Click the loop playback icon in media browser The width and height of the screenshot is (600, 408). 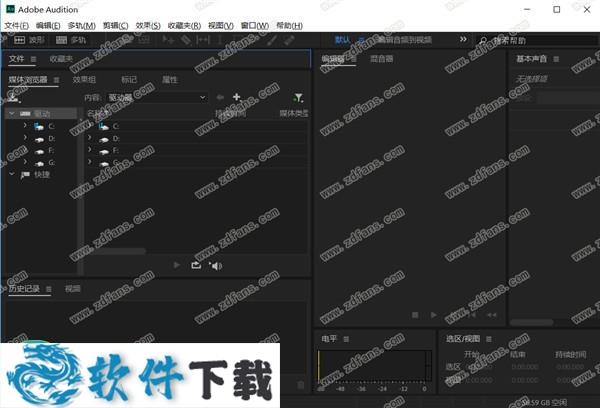pos(196,265)
